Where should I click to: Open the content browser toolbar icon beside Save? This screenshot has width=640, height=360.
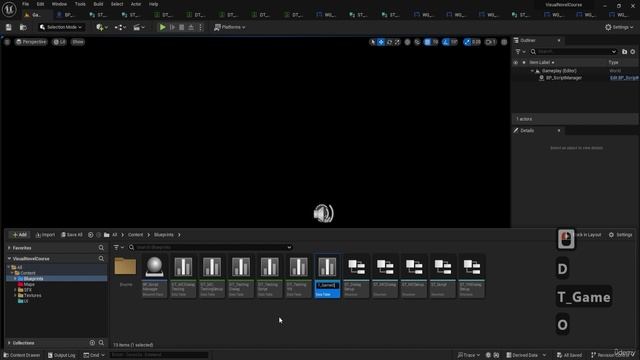(x=23, y=27)
